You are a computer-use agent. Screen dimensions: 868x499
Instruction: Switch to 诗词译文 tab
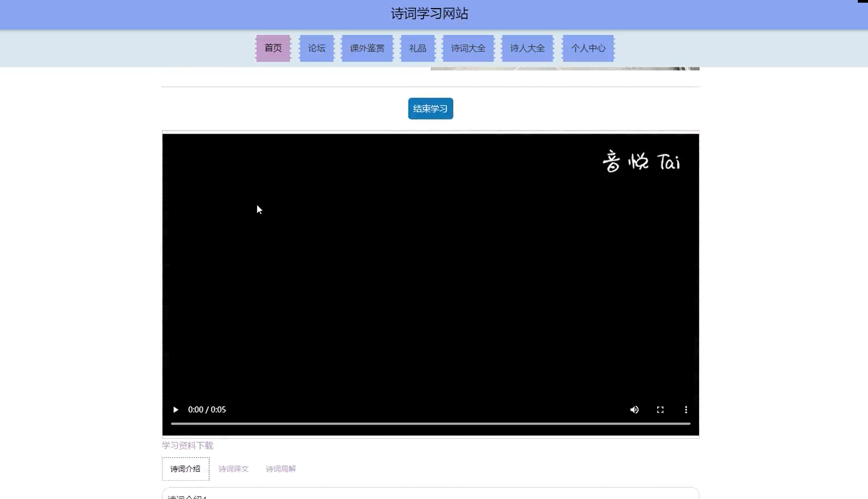click(233, 469)
